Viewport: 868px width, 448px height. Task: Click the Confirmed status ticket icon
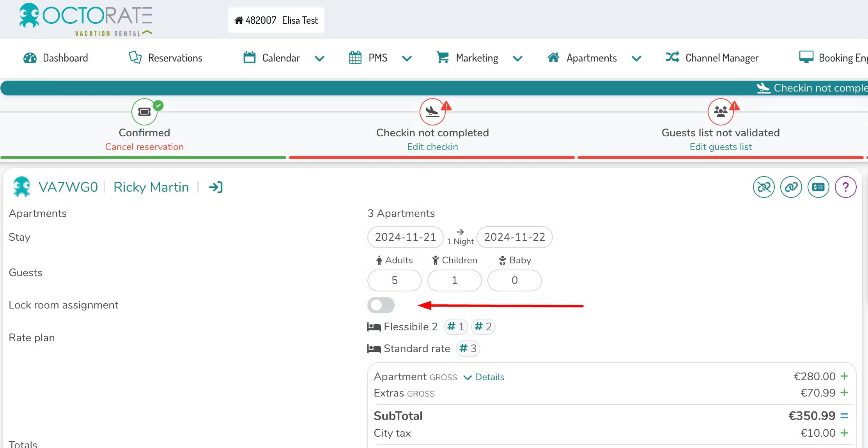144,112
